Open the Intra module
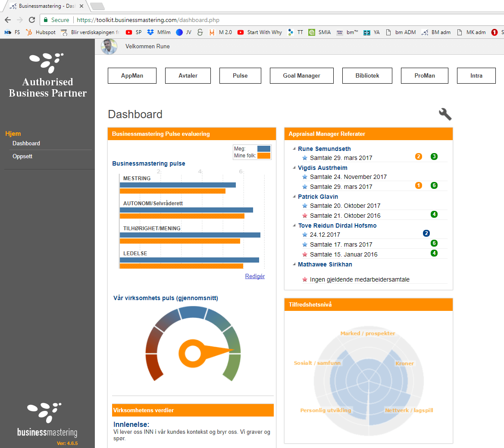Screen dimensions: 504x448 (x=476, y=75)
